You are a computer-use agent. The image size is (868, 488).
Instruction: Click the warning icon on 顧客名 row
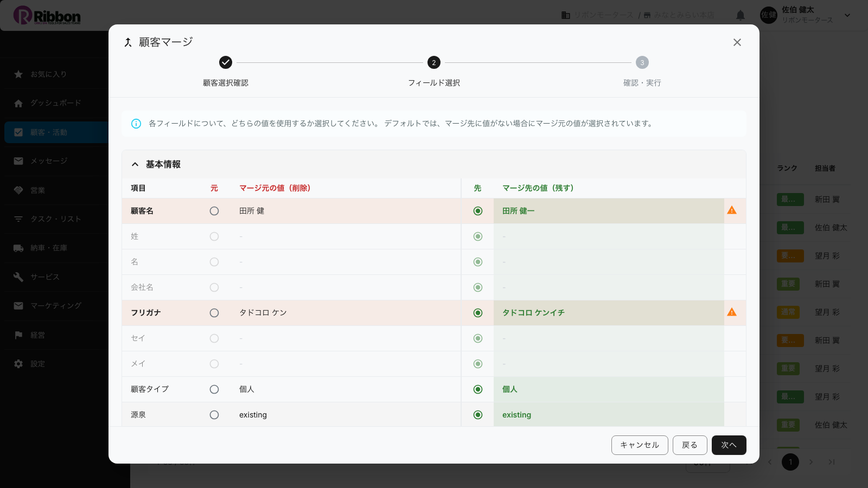tap(732, 210)
